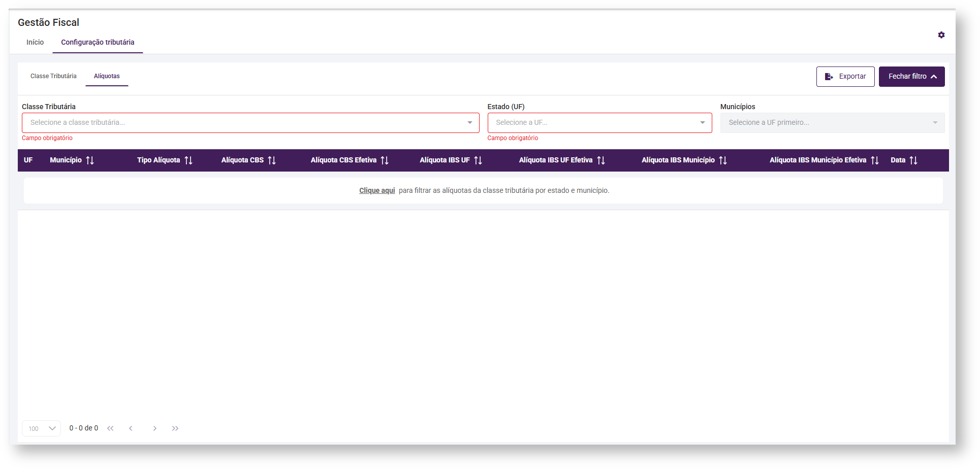The height and width of the screenshot is (469, 980).
Task: Click the Alíquota IBS Município Efetiva header text
Action: 818,160
